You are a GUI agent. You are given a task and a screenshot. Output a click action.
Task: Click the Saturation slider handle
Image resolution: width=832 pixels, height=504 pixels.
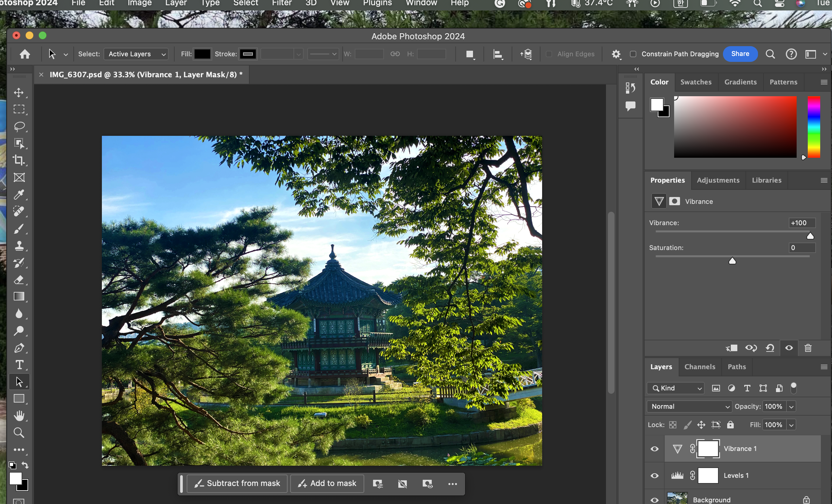[x=732, y=261]
